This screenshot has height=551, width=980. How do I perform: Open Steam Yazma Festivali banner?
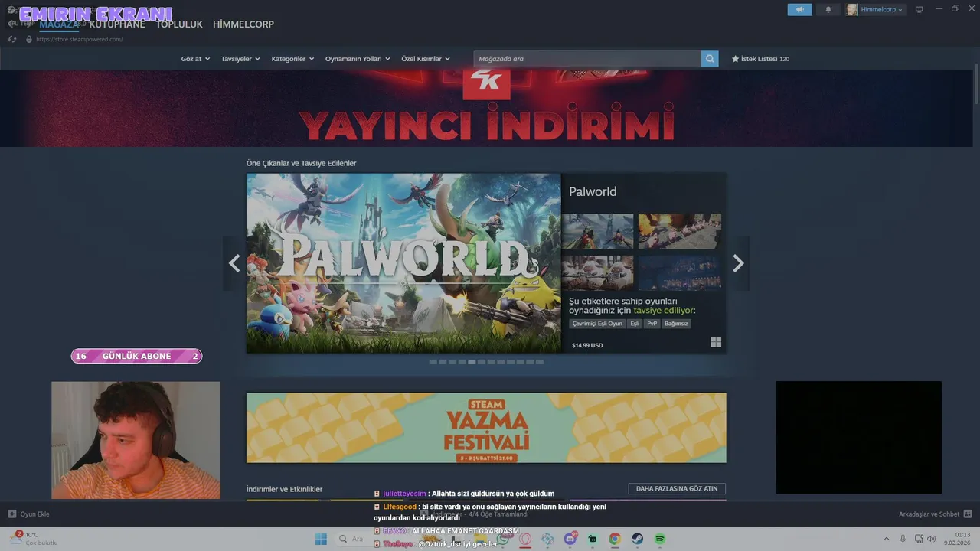pyautogui.click(x=486, y=428)
